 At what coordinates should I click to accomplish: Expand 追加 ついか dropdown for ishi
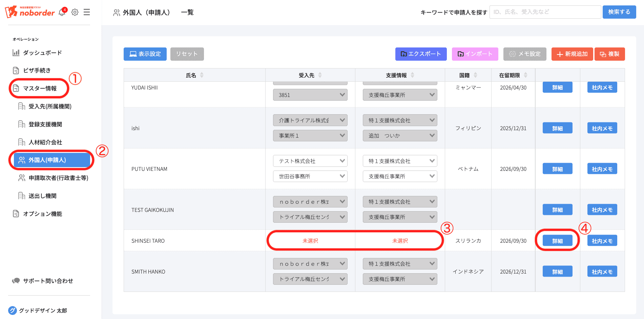pyautogui.click(x=400, y=136)
